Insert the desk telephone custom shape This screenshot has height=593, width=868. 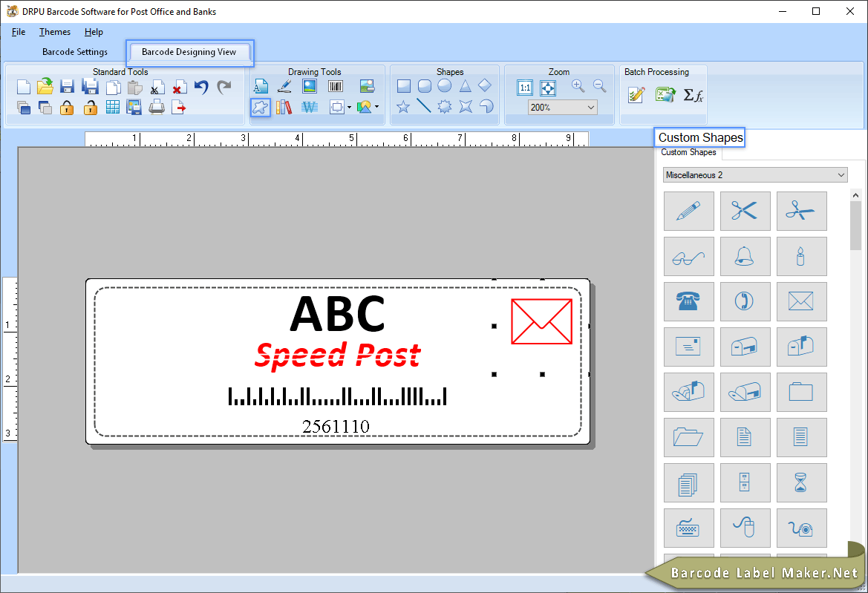point(688,301)
